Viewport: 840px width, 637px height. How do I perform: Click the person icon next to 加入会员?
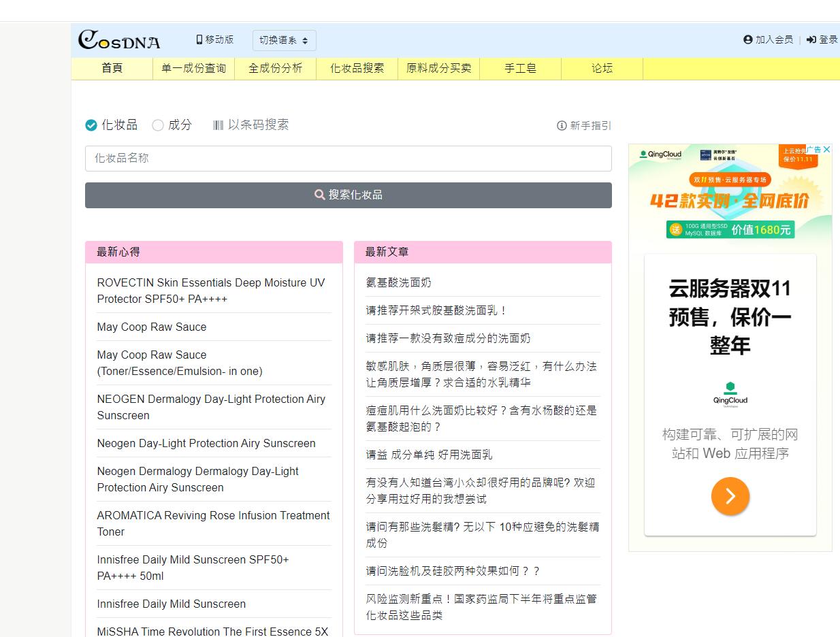747,39
